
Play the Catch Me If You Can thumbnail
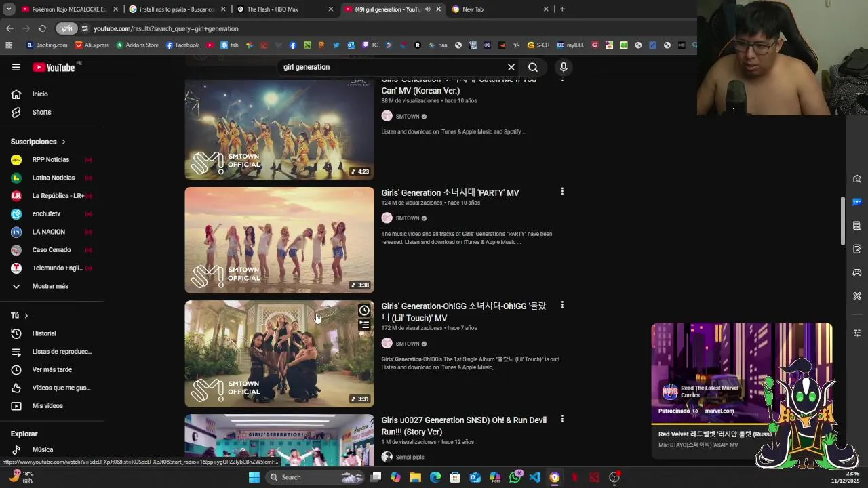click(x=279, y=129)
